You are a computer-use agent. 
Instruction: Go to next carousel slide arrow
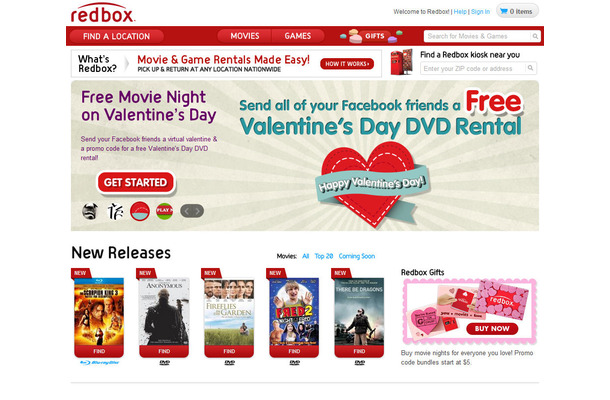click(198, 211)
